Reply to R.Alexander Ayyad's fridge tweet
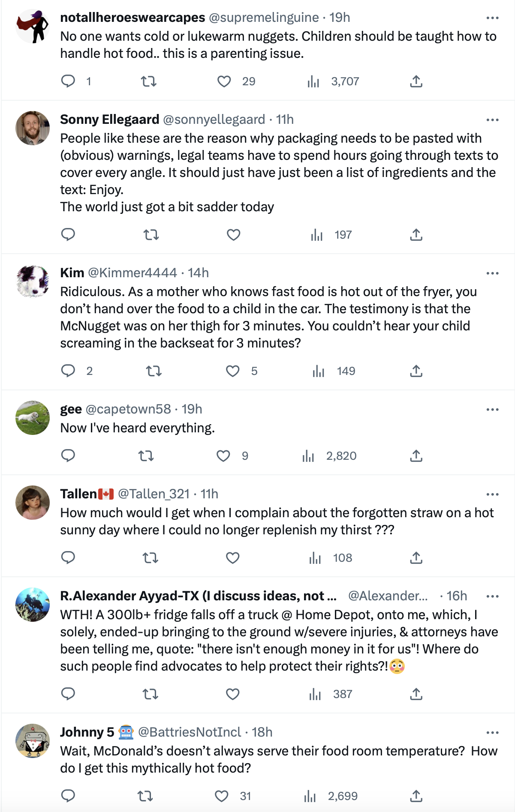This screenshot has height=812, width=515. 68,694
